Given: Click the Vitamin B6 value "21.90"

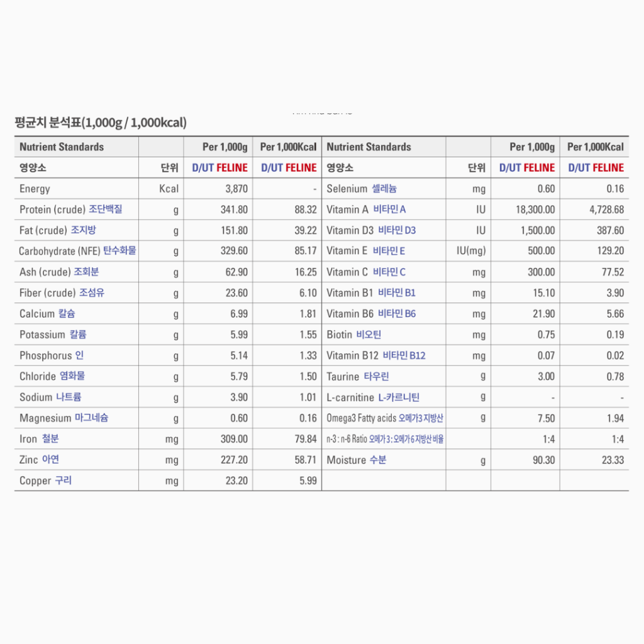Looking at the screenshot, I should 544,314.
